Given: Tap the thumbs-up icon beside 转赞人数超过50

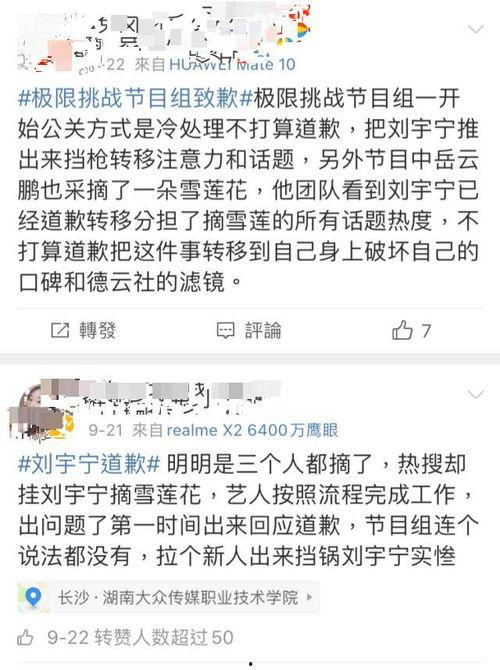Looking at the screenshot, I should (x=25, y=638).
